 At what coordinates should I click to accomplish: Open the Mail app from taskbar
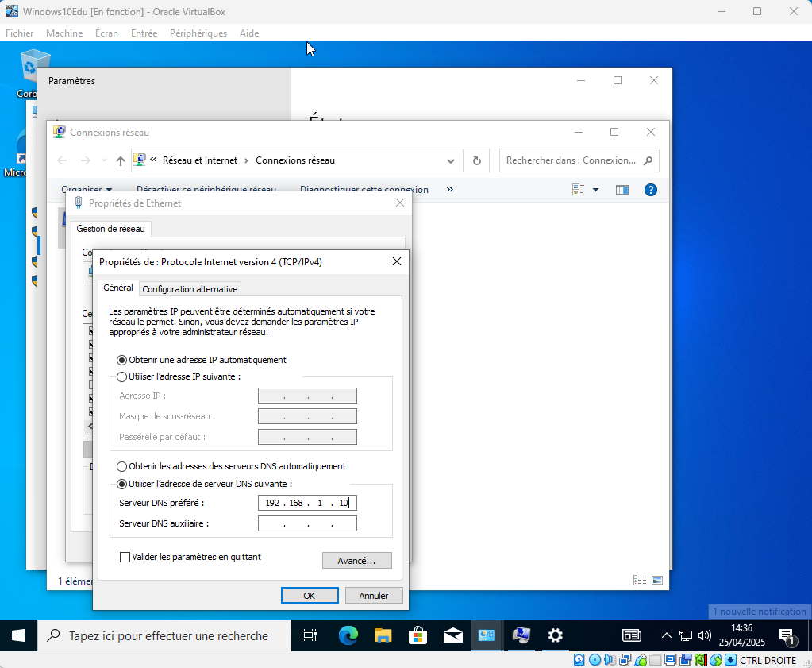[x=452, y=635]
